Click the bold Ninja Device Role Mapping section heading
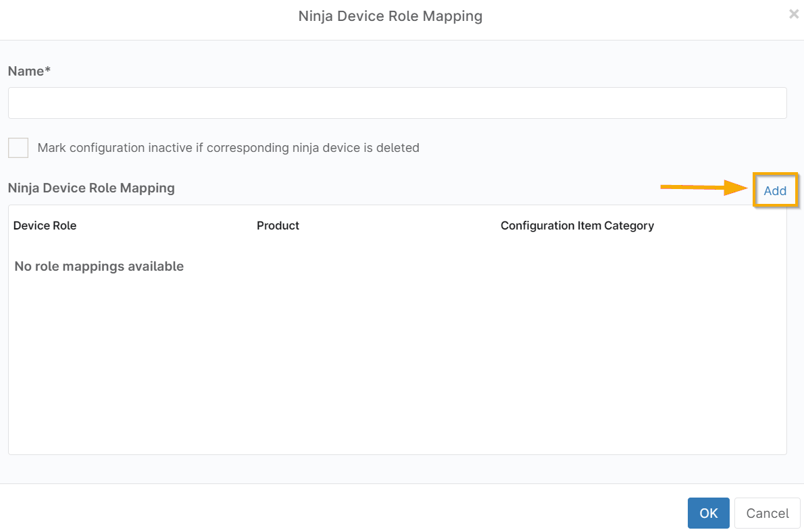 point(91,188)
